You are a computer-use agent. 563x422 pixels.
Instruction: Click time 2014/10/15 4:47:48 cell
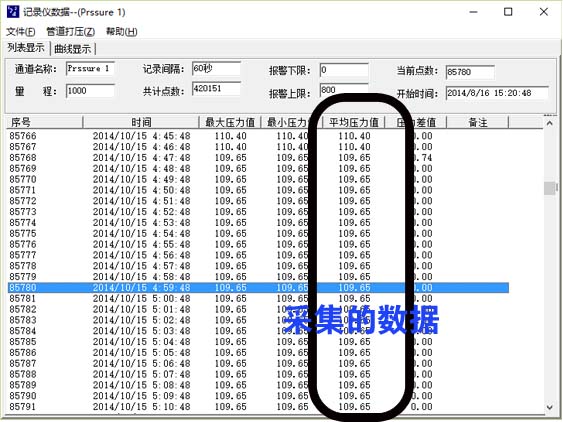coord(141,158)
